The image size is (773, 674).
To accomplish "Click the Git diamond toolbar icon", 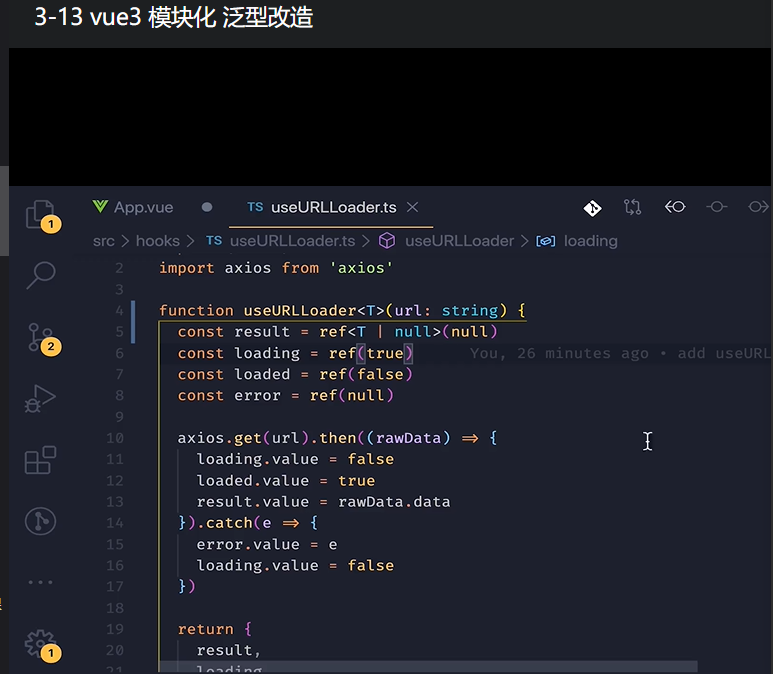I will coord(592,208).
